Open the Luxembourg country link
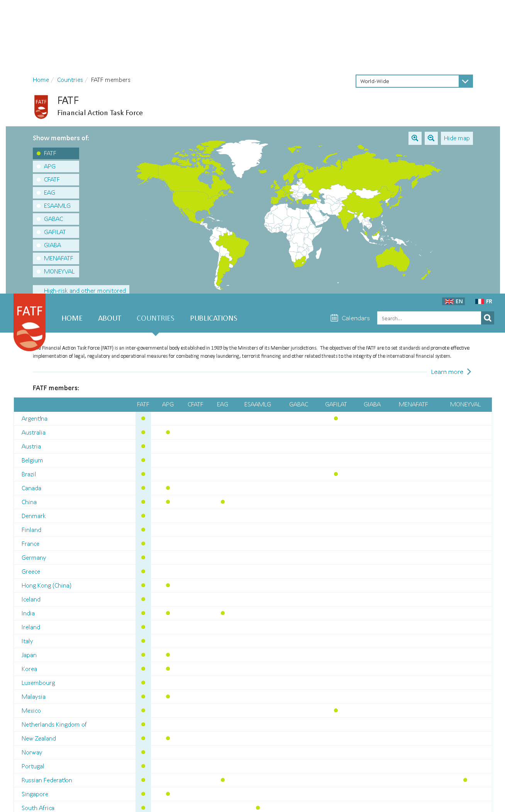This screenshot has height=812, width=505. point(38,683)
